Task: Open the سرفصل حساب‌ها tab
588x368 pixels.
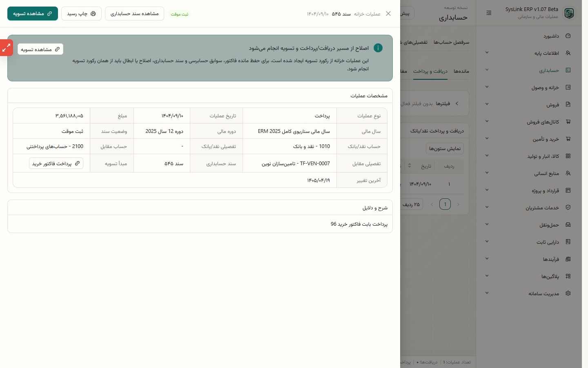Action: (451, 42)
